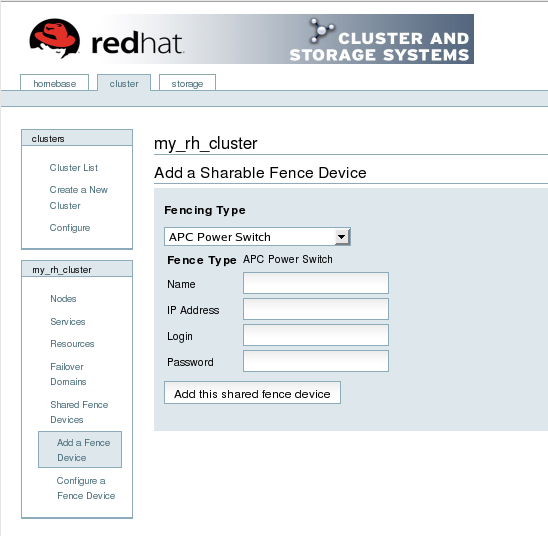The image size is (548, 536).
Task: Click the Red Hat logo
Action: tap(107, 39)
